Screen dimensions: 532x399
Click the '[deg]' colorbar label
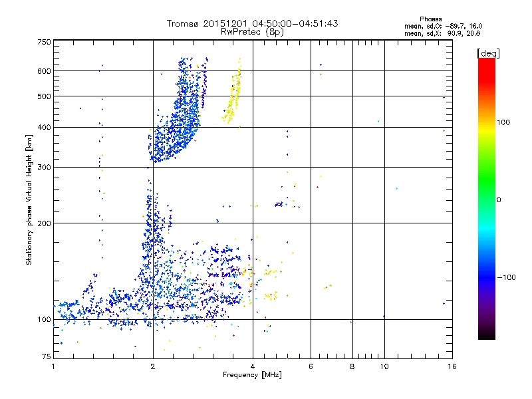click(488, 53)
